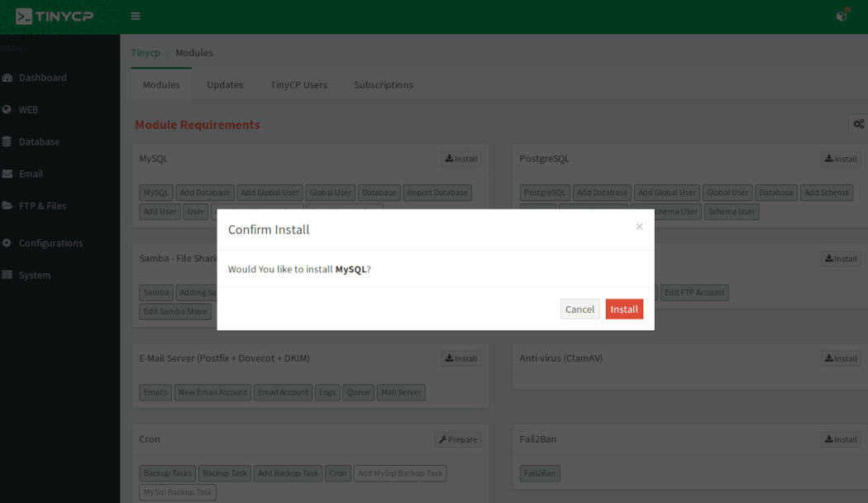Click the TinyCP logo

pyautogui.click(x=55, y=17)
